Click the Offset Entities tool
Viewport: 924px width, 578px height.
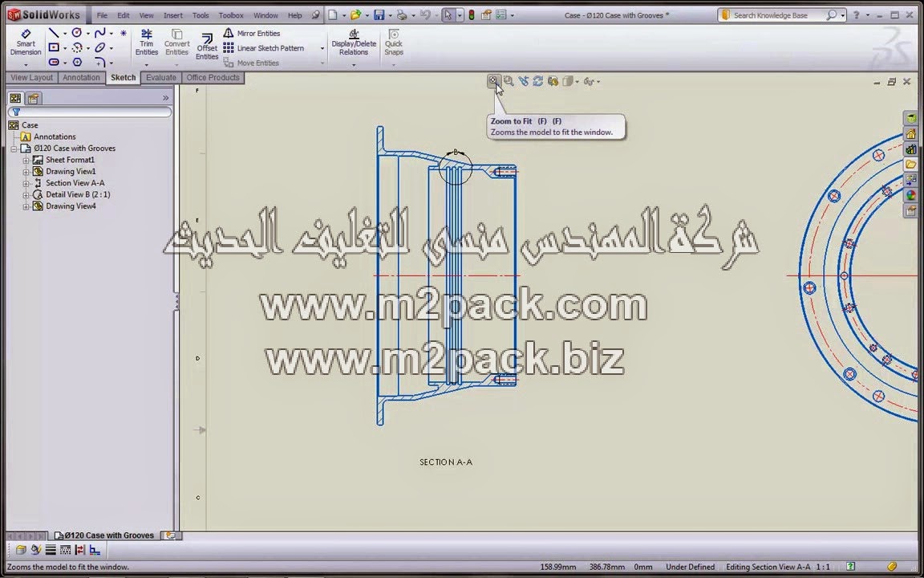[207, 47]
